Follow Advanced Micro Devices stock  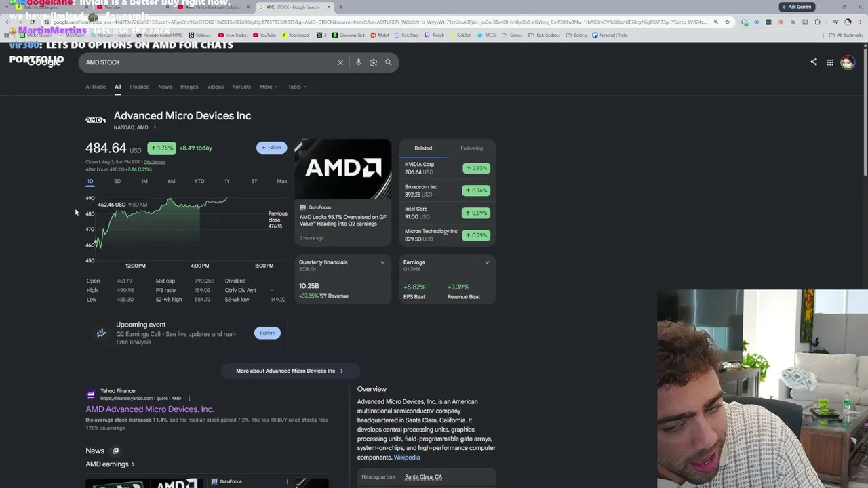coord(272,148)
